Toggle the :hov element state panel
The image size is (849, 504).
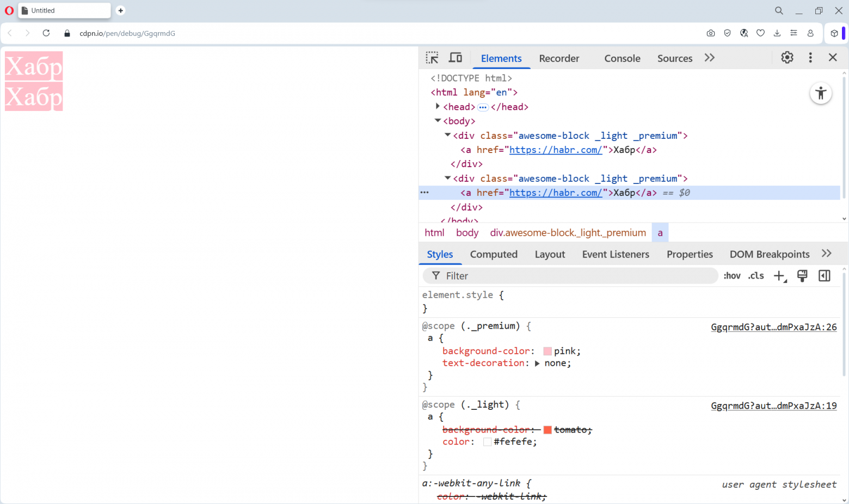coord(732,276)
